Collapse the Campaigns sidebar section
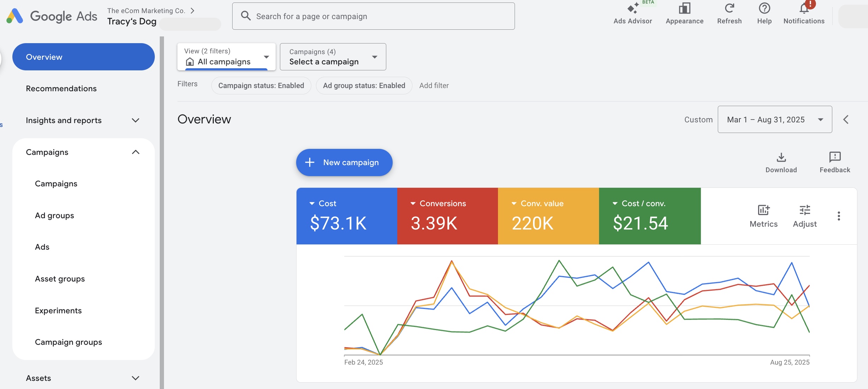This screenshot has width=868, height=389. pos(135,152)
